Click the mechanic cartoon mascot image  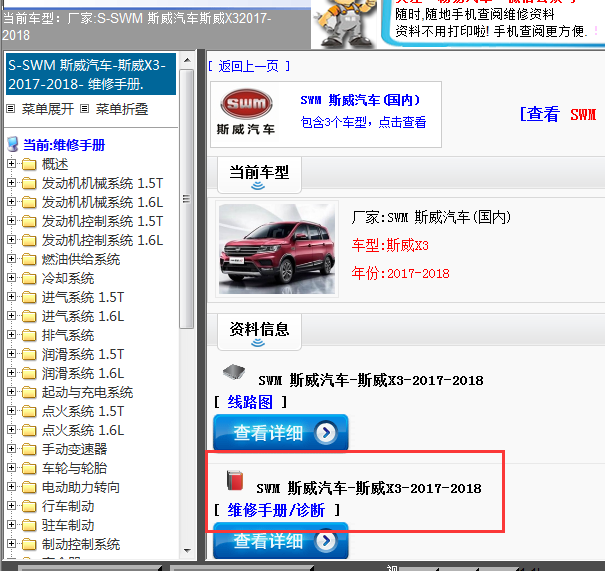pyautogui.click(x=344, y=23)
